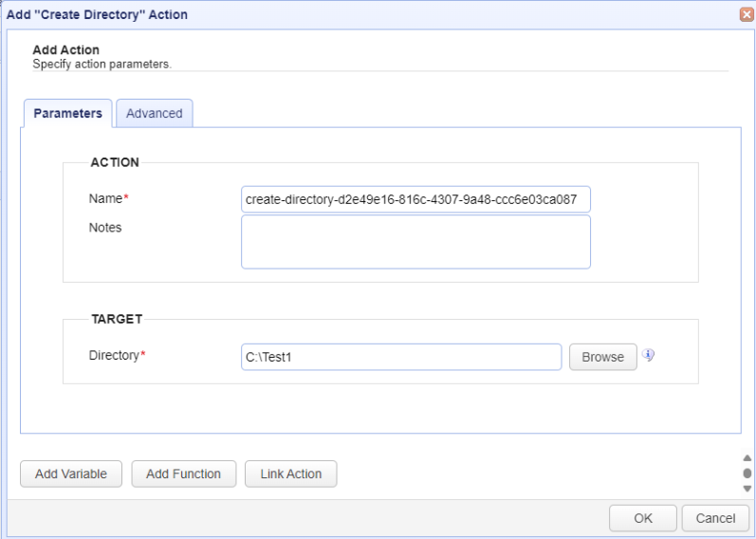Click the scrollbar down arrow
Screen dimensions: 756x539
point(747,489)
